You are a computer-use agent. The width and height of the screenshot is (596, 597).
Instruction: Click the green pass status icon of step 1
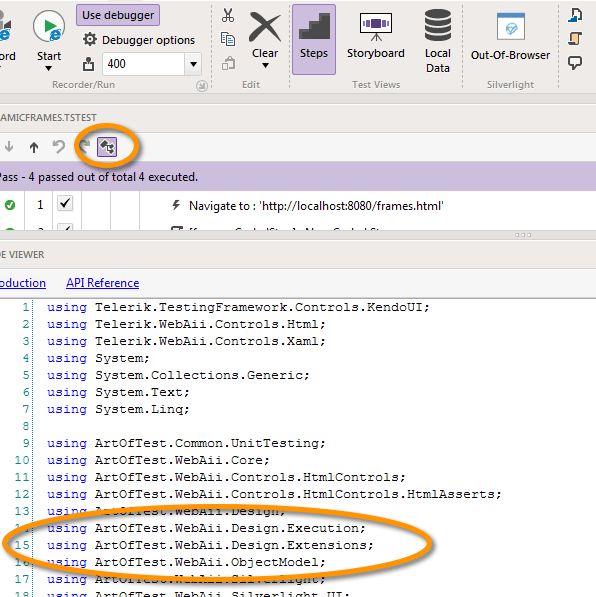click(10, 205)
